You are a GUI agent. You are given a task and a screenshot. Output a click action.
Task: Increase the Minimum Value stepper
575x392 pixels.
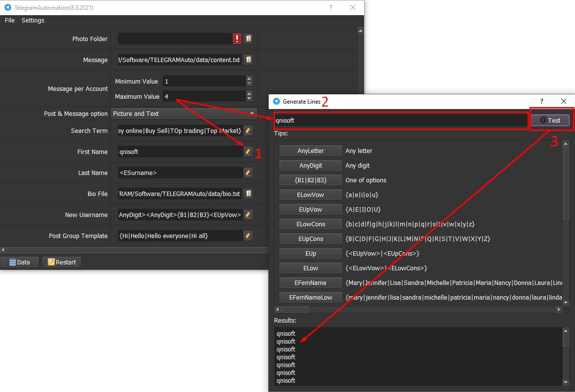(249, 78)
